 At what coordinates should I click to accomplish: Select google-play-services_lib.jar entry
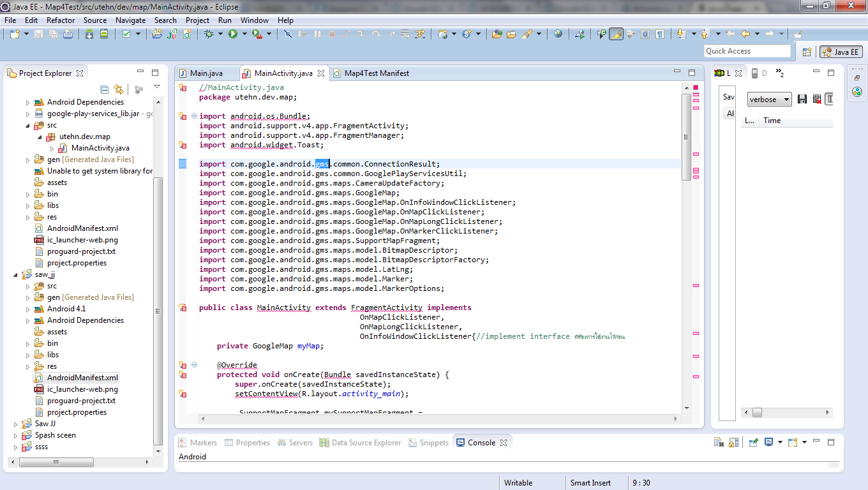(x=93, y=114)
